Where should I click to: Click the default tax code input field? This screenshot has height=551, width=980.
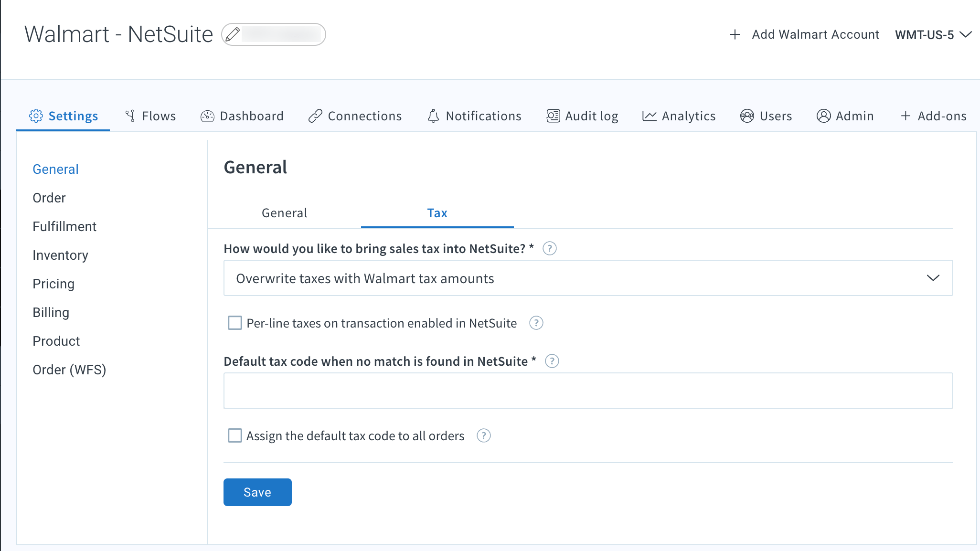pyautogui.click(x=587, y=391)
